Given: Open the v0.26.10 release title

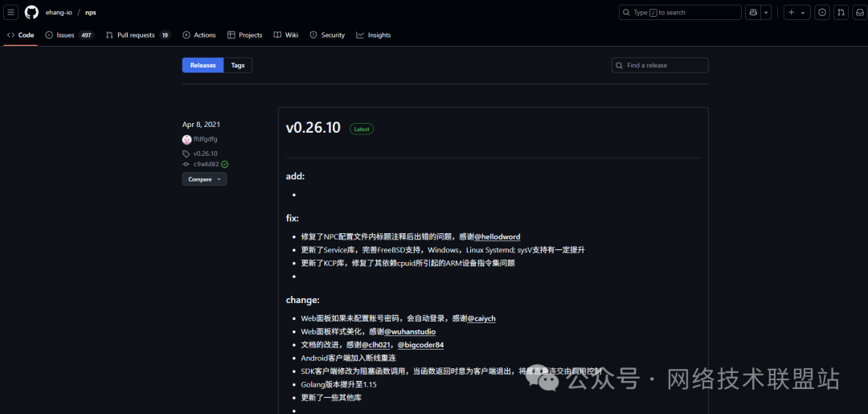Looking at the screenshot, I should [x=313, y=128].
